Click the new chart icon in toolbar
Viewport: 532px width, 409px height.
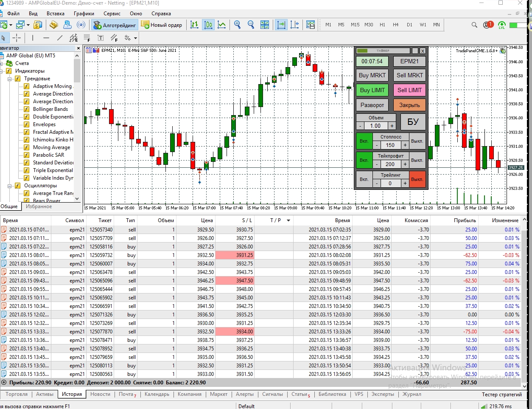pyautogui.click(x=3, y=25)
